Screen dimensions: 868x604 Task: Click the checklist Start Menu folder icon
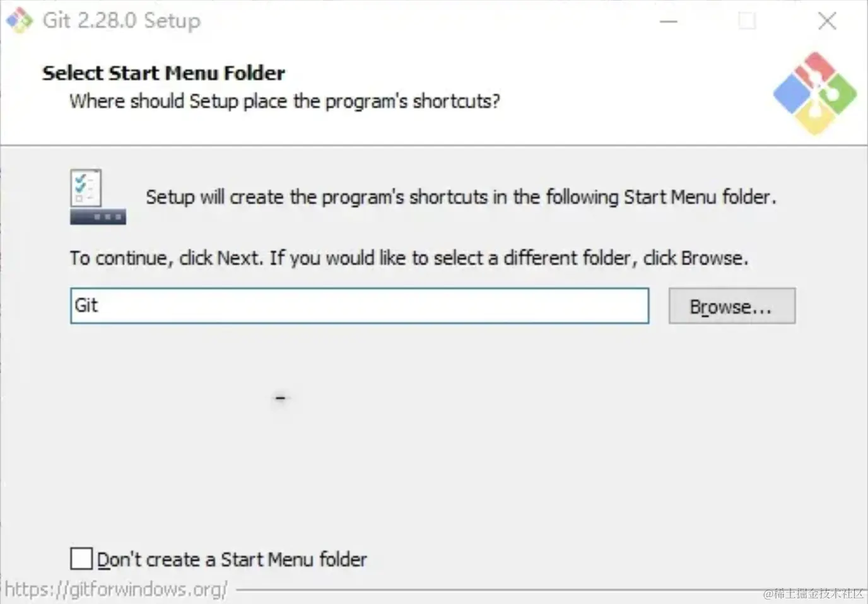pos(86,188)
